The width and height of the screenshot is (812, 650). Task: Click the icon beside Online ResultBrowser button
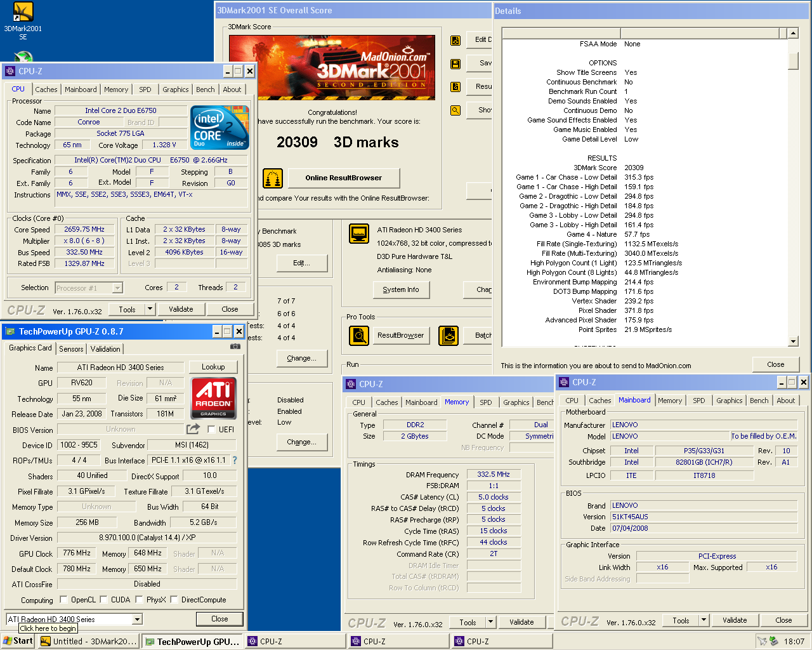(x=273, y=178)
